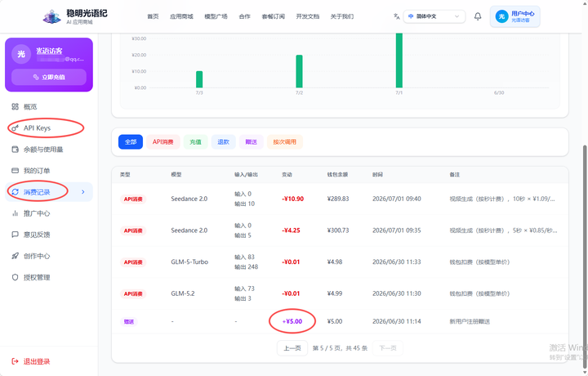The height and width of the screenshot is (376, 588).
Task: Click the 余额与使用量 wallet icon
Action: click(15, 150)
